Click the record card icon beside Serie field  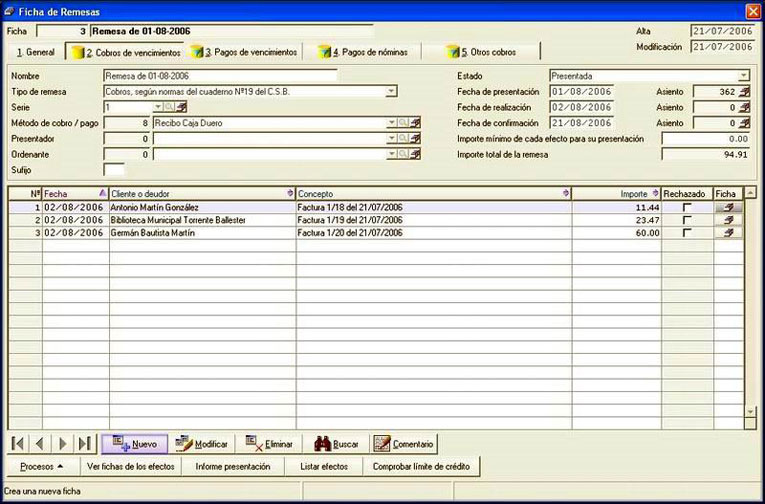(181, 107)
